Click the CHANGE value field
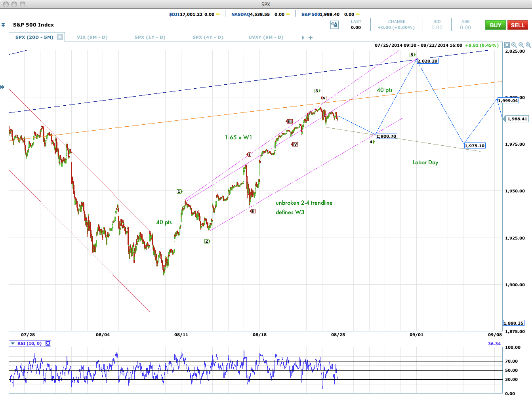Image resolution: width=532 pixels, height=407 pixels. [x=396, y=27]
